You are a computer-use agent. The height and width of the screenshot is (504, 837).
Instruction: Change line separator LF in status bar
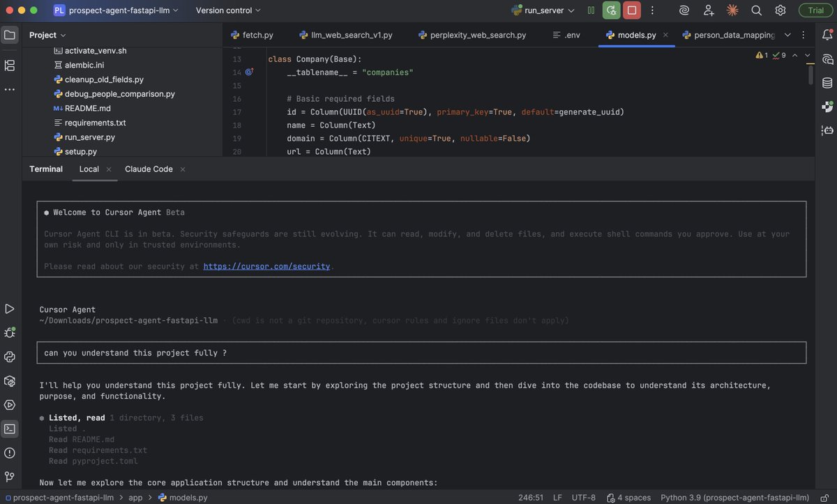click(558, 498)
